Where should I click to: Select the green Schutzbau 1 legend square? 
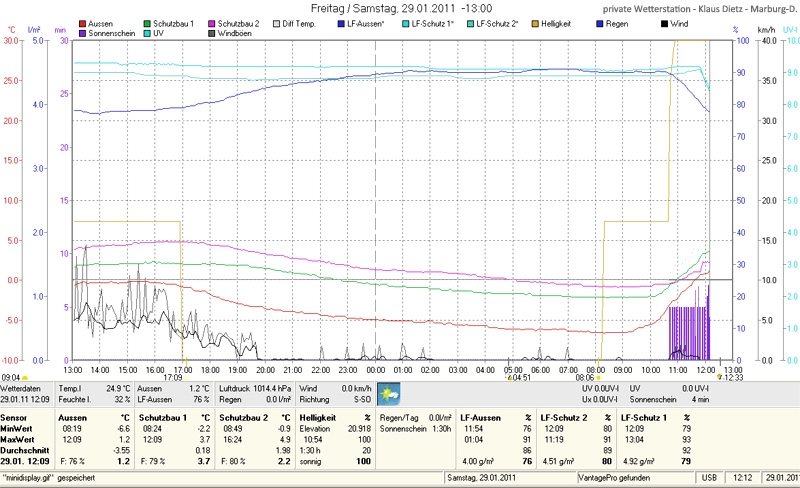pyautogui.click(x=147, y=22)
